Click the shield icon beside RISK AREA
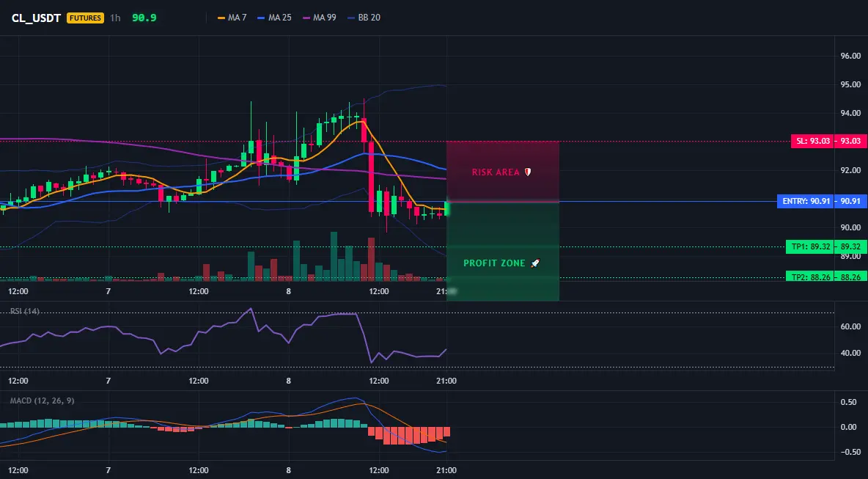This screenshot has height=479, width=868. (x=528, y=172)
